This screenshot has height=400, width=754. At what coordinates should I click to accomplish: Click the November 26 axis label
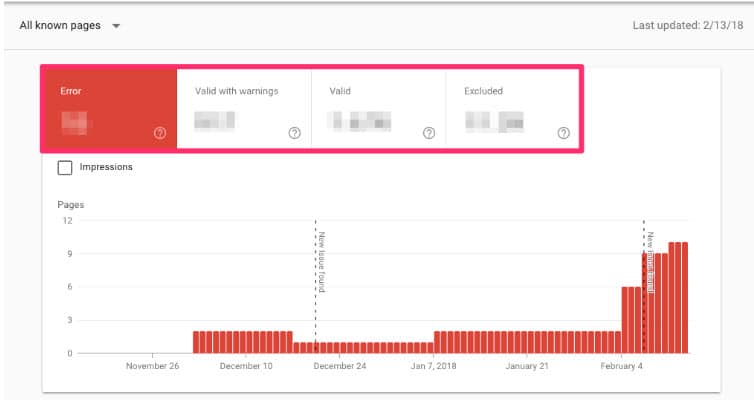point(152,366)
